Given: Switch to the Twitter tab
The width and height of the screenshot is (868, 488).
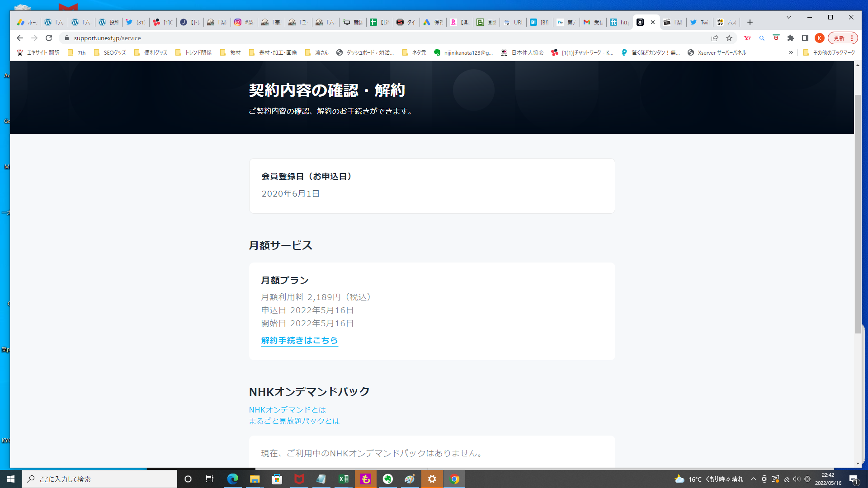Looking at the screenshot, I should click(x=699, y=22).
